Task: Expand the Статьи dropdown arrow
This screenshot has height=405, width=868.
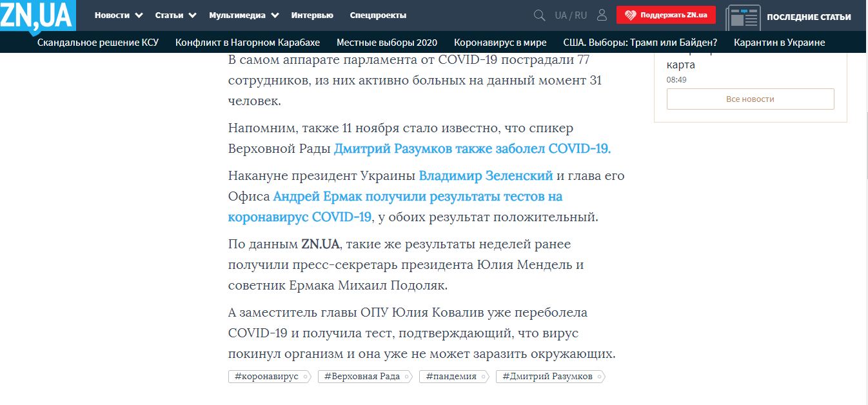Action: [x=194, y=15]
